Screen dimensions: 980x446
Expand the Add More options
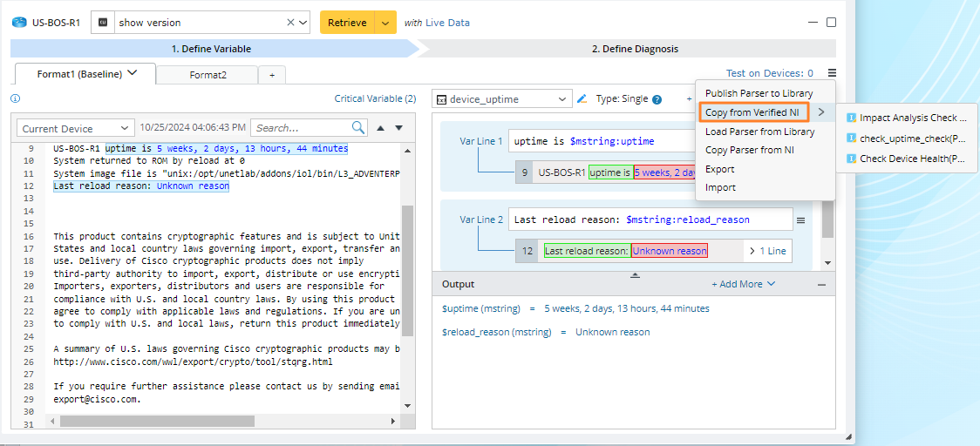pyautogui.click(x=743, y=284)
